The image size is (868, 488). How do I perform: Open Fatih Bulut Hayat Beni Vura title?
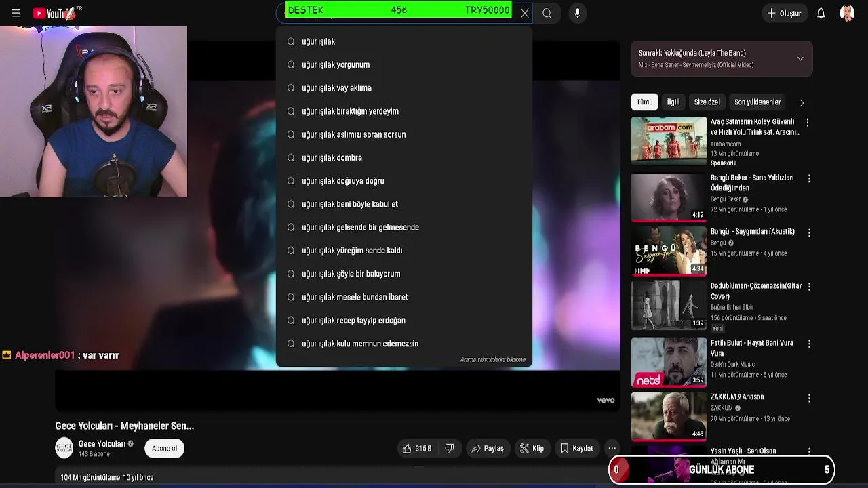point(751,348)
